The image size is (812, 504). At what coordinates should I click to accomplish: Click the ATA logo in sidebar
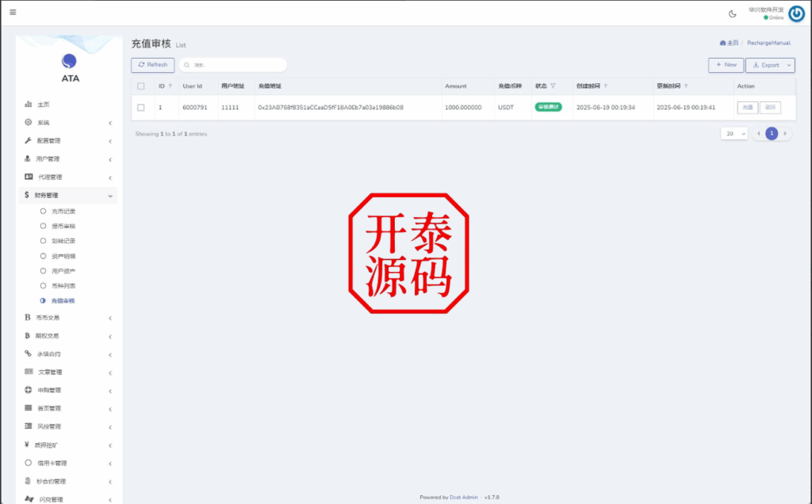click(70, 68)
